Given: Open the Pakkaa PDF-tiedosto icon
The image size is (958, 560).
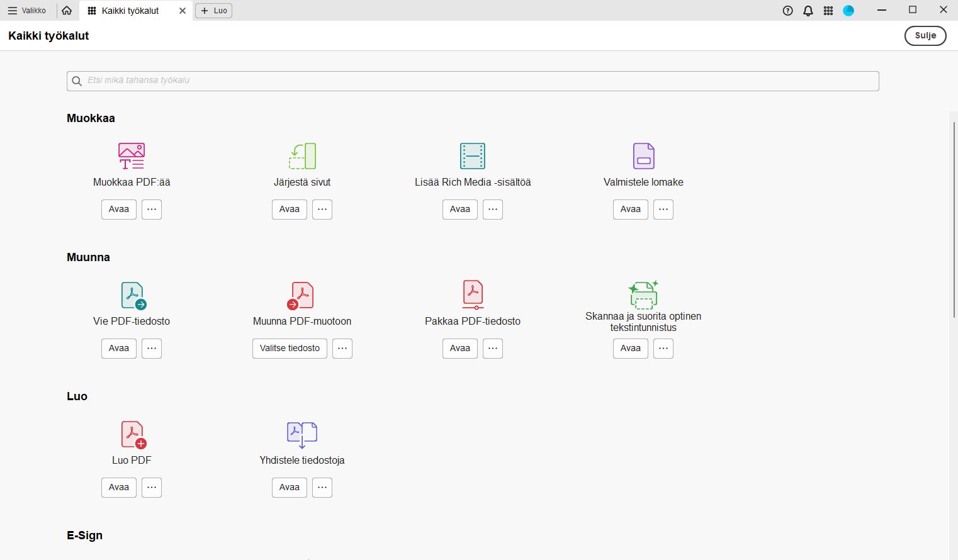Looking at the screenshot, I should 473,294.
